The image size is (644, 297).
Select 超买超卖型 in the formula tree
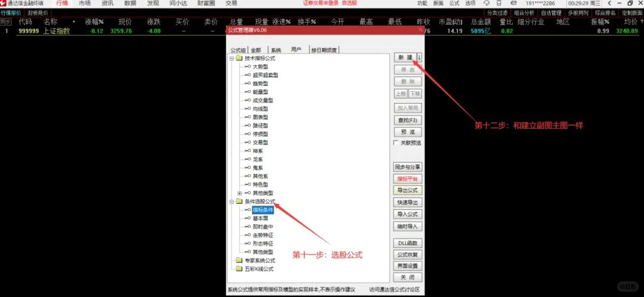tap(265, 75)
